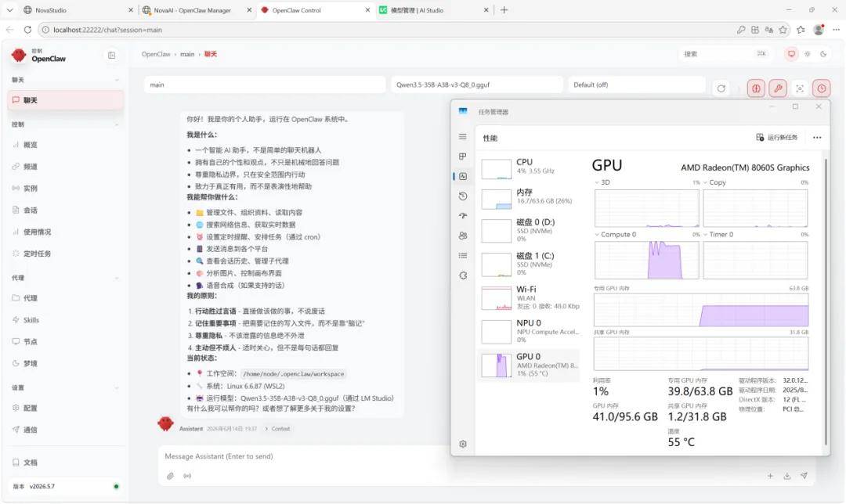Select NPU 0 in Task Manager list

click(x=530, y=331)
